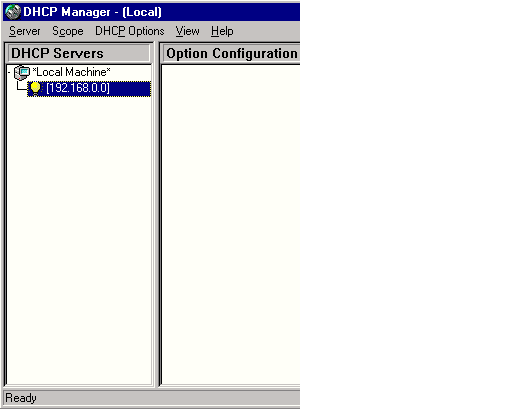This screenshot has height=411, width=514.
Task: Open the View menu
Action: [187, 31]
